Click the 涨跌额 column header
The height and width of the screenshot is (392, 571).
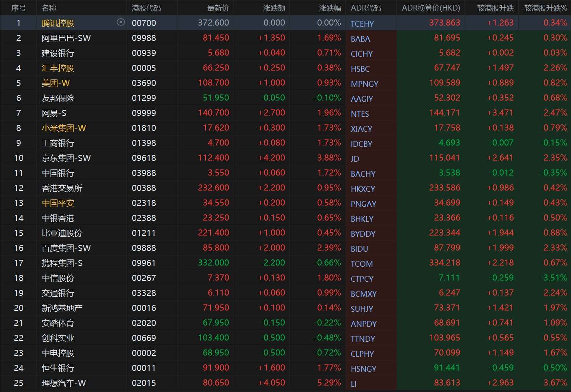coord(274,8)
